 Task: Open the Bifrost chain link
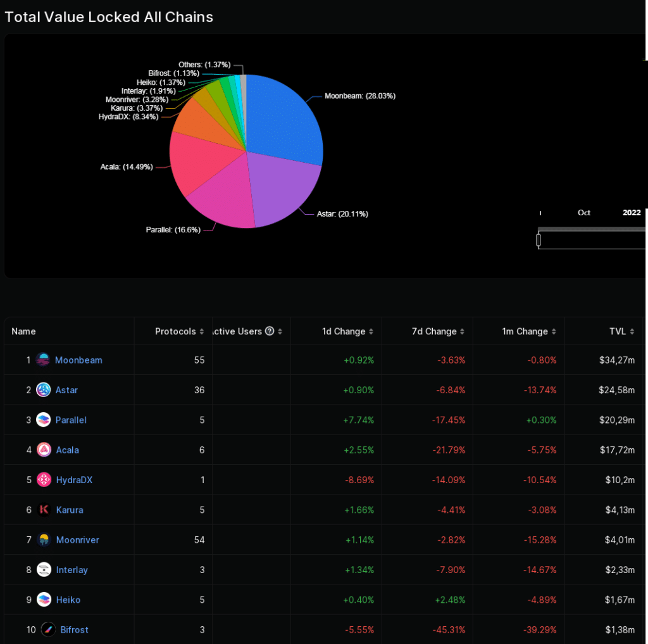[75, 630]
